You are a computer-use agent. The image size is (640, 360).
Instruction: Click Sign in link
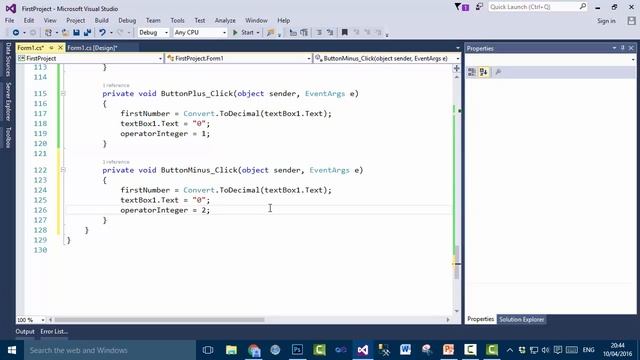point(606,21)
